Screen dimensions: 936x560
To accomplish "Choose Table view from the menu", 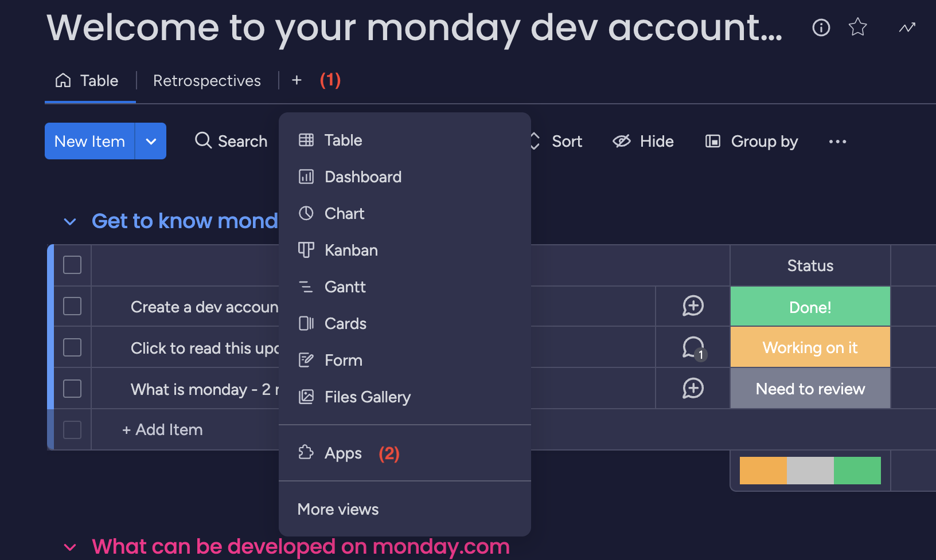I will (x=405, y=140).
